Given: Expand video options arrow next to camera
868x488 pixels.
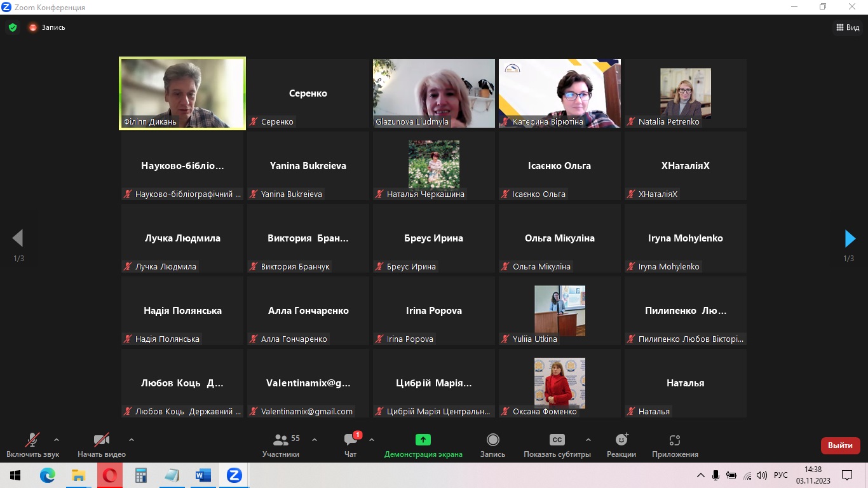Looking at the screenshot, I should pos(132,440).
